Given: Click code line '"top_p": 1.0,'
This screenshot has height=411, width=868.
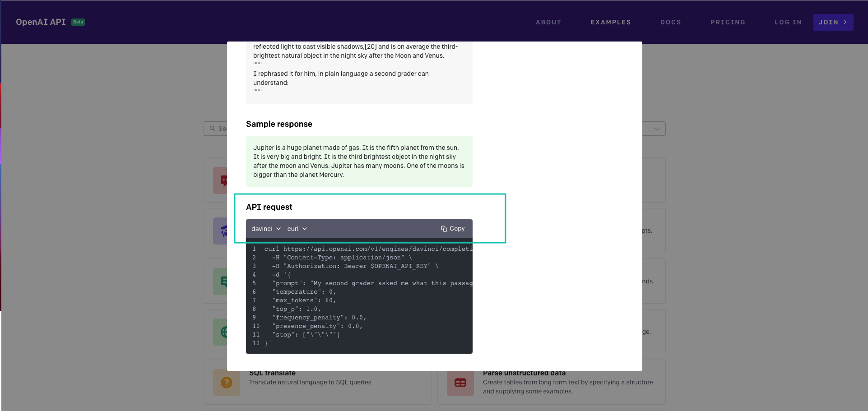Looking at the screenshot, I should [x=296, y=309].
